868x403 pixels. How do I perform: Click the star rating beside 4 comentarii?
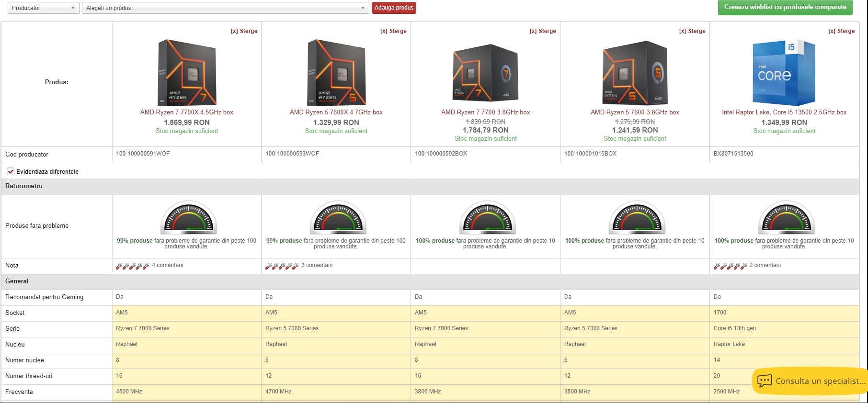pos(133,266)
